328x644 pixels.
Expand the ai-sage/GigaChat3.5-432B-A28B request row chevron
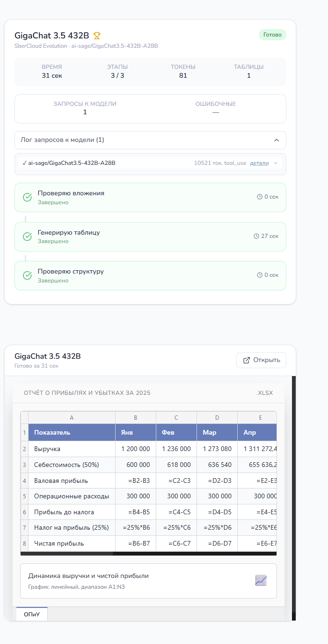[275, 163]
